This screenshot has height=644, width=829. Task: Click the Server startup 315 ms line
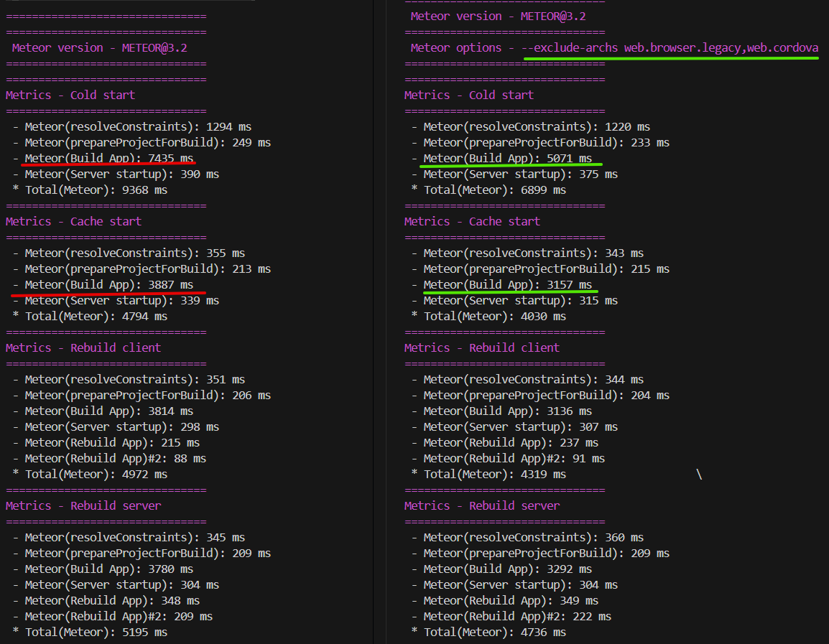pyautogui.click(x=514, y=301)
